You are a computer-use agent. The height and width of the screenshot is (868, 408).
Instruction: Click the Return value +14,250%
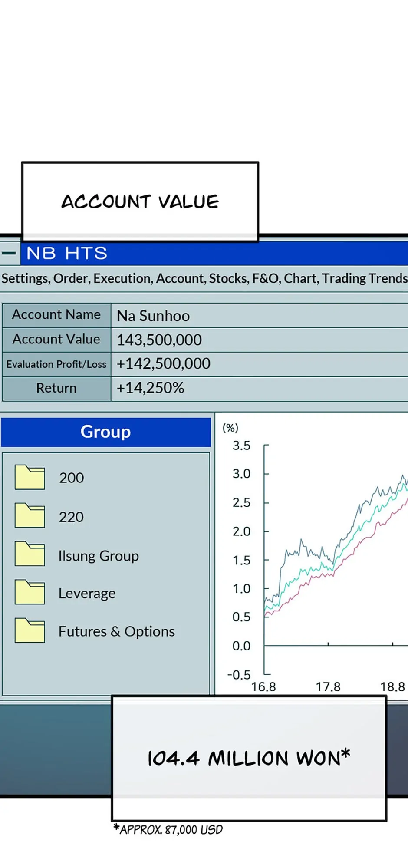(150, 388)
